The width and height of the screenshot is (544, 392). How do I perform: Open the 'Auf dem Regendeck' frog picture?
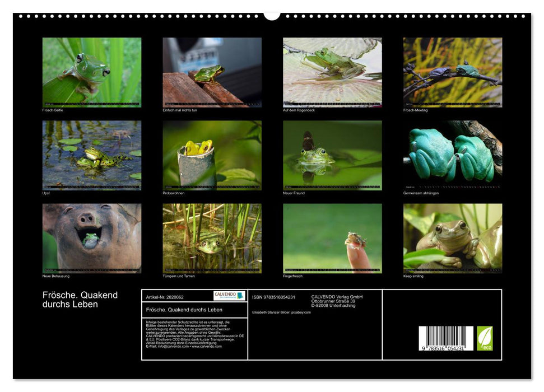(332, 72)
